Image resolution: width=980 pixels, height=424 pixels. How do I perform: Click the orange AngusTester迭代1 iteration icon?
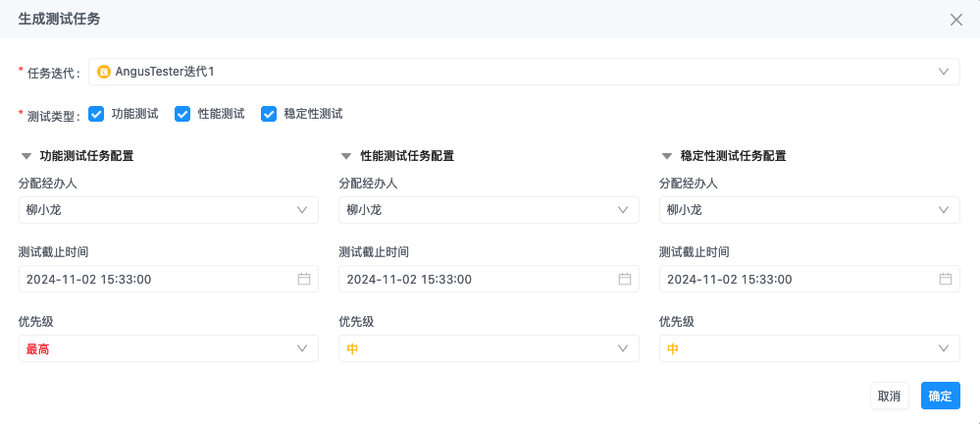pyautogui.click(x=104, y=72)
